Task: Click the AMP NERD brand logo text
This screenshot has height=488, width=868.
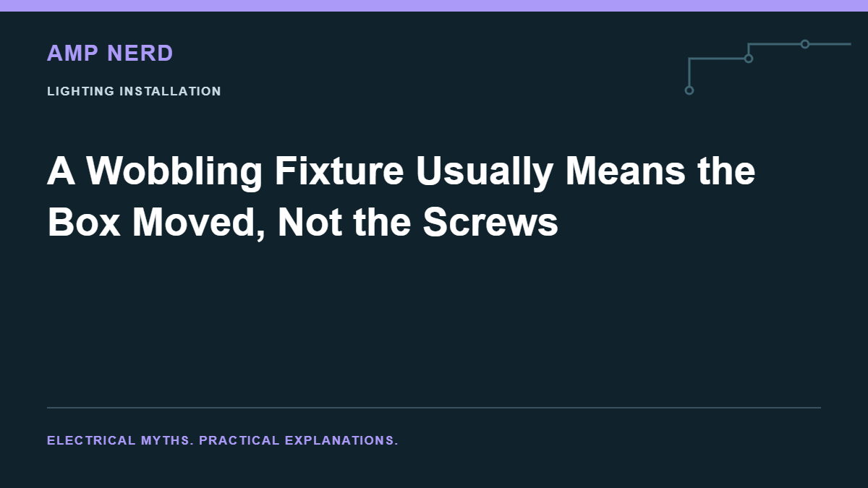Action: point(110,53)
